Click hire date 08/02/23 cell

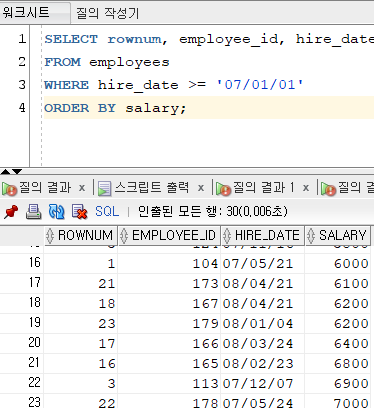click(x=262, y=364)
